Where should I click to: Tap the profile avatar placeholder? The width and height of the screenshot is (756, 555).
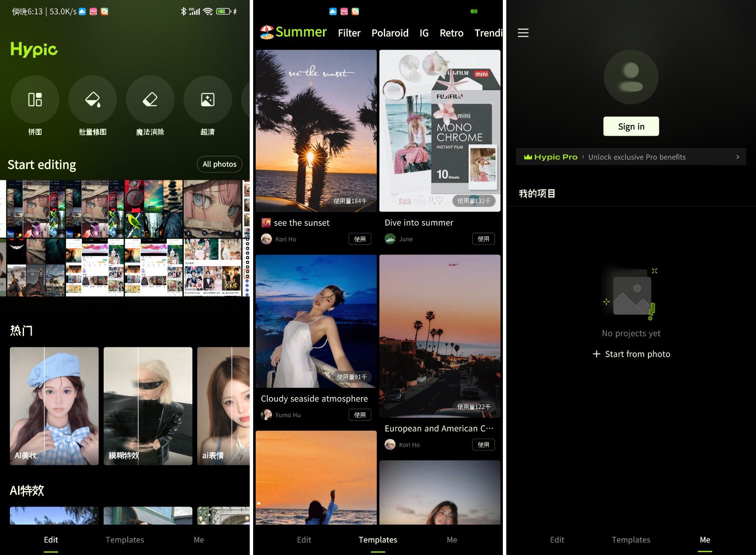coord(630,77)
